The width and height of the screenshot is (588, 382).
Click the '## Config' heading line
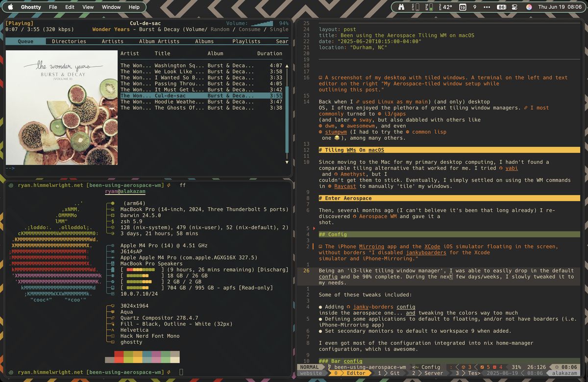coord(449,234)
